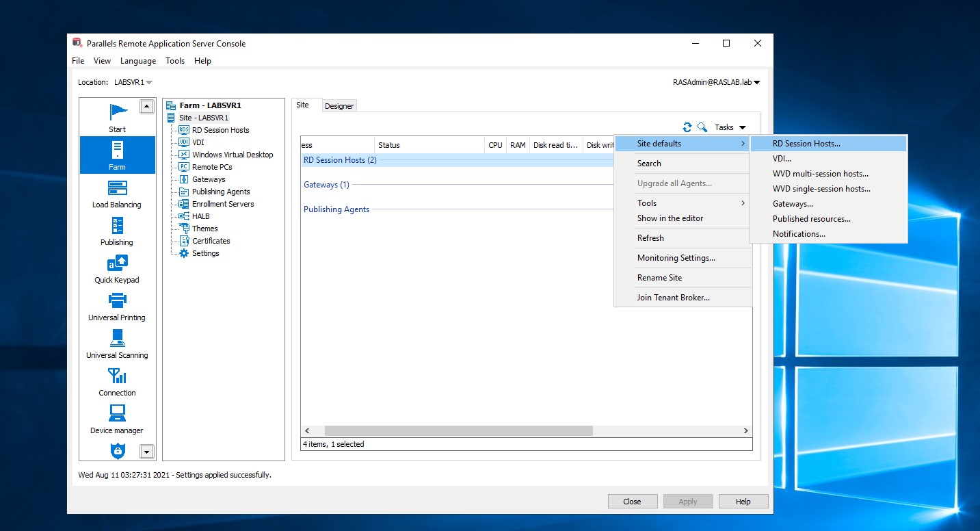Viewport: 980px width, 531px height.
Task: Select Refresh in Tasks menu
Action: coord(682,238)
